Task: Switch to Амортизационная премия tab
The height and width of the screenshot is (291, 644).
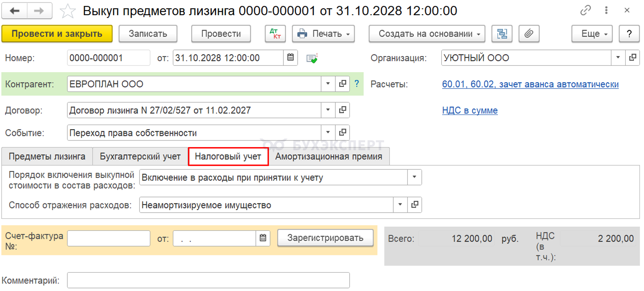Action: click(329, 156)
